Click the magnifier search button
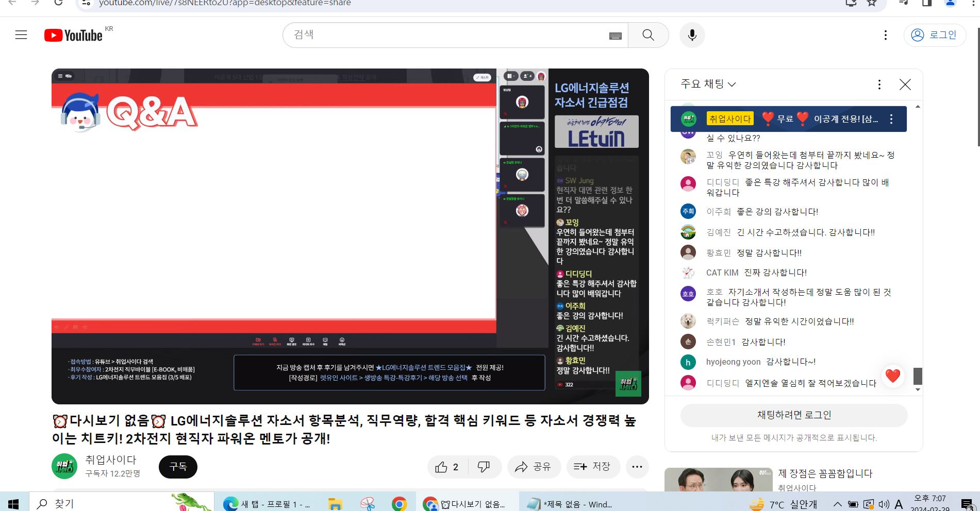Image resolution: width=980 pixels, height=511 pixels. point(649,35)
